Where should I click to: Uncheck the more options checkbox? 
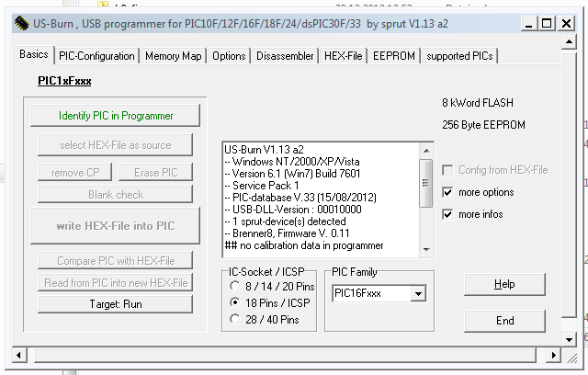[x=447, y=192]
